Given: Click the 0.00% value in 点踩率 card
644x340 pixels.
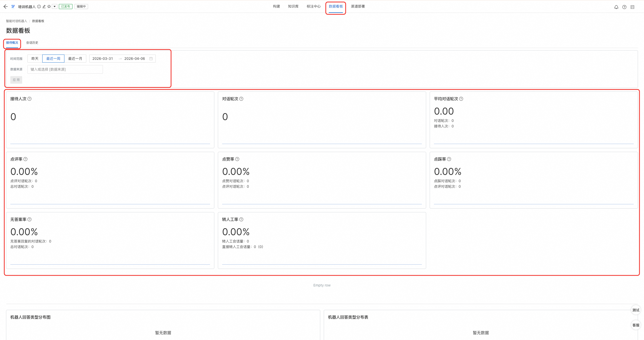Looking at the screenshot, I should tap(448, 172).
